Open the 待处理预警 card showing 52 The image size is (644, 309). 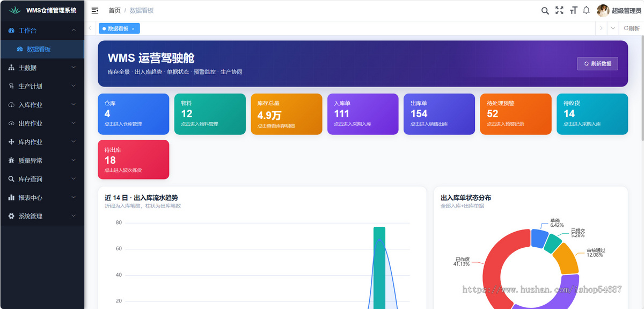point(516,114)
